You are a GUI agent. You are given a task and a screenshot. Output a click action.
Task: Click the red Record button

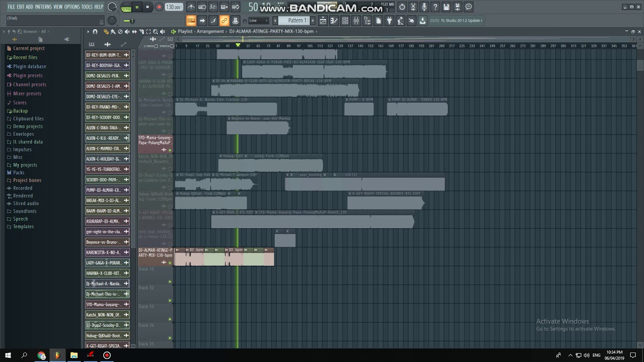click(x=159, y=7)
